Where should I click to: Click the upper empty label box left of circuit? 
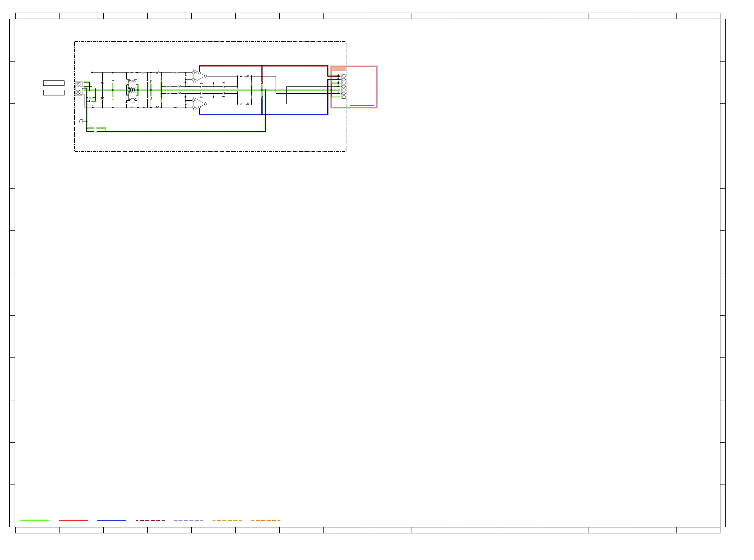coord(54,83)
